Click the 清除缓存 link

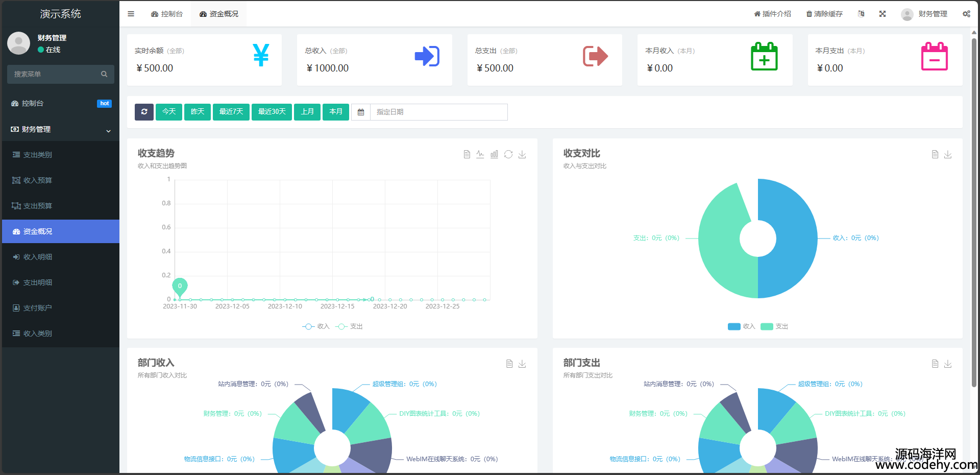click(824, 14)
